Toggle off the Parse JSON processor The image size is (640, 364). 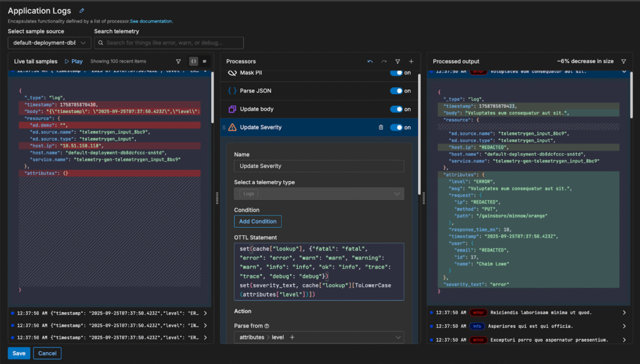click(x=396, y=91)
